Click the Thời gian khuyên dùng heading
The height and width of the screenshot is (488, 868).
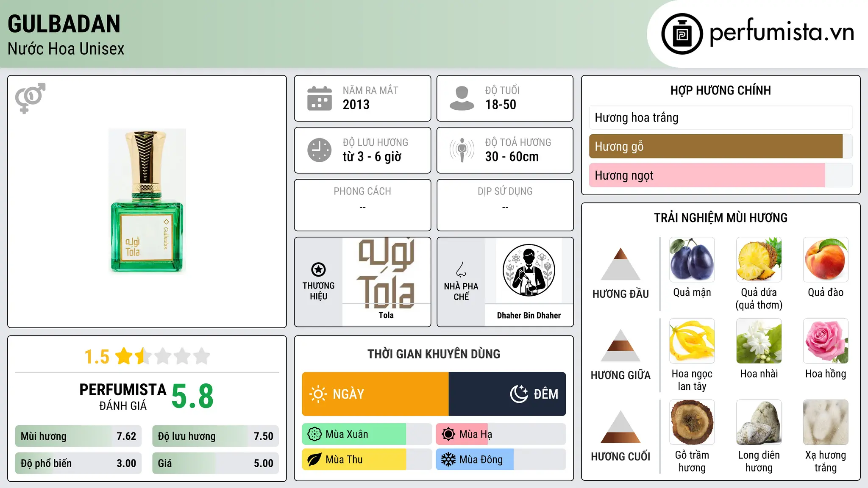click(x=434, y=354)
